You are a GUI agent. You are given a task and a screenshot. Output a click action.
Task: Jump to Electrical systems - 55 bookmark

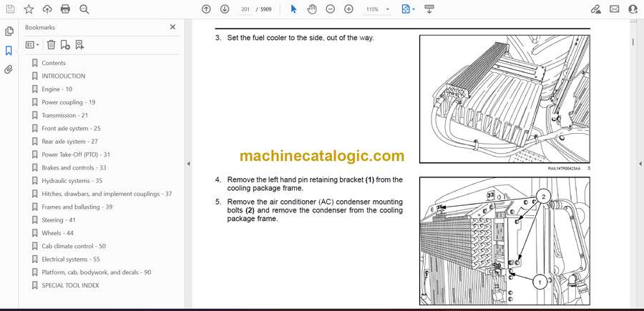pos(70,260)
